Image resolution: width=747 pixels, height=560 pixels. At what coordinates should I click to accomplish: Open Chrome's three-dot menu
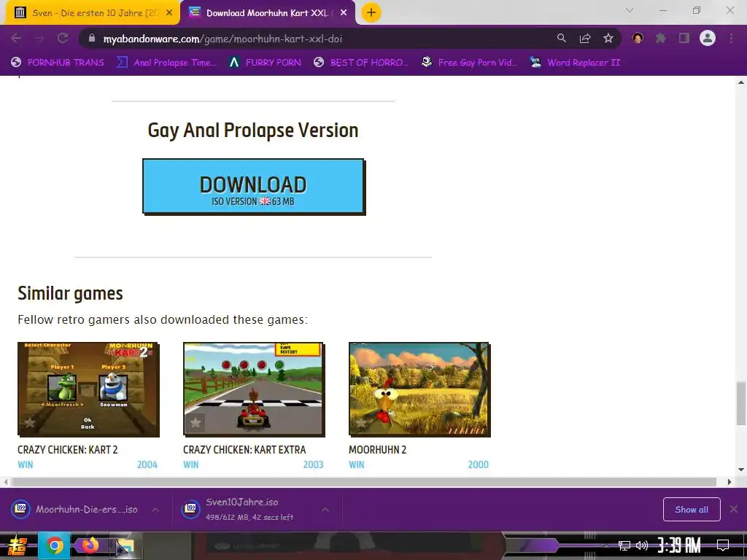pos(731,38)
